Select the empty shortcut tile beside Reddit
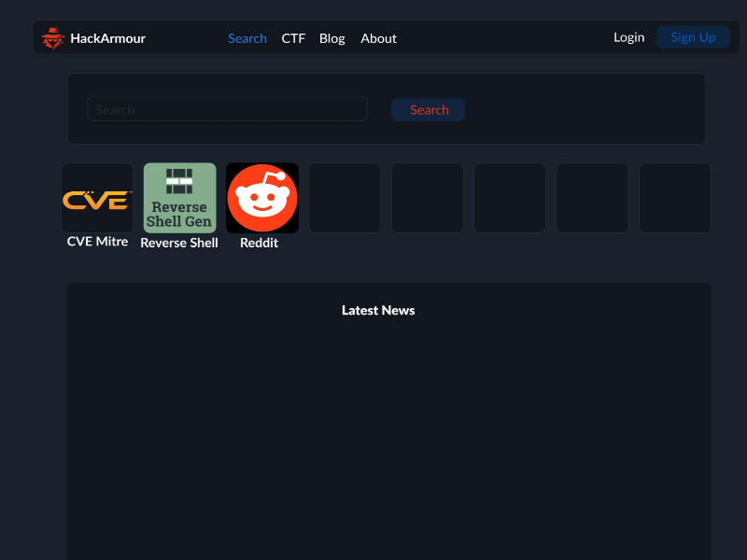 [x=345, y=199]
